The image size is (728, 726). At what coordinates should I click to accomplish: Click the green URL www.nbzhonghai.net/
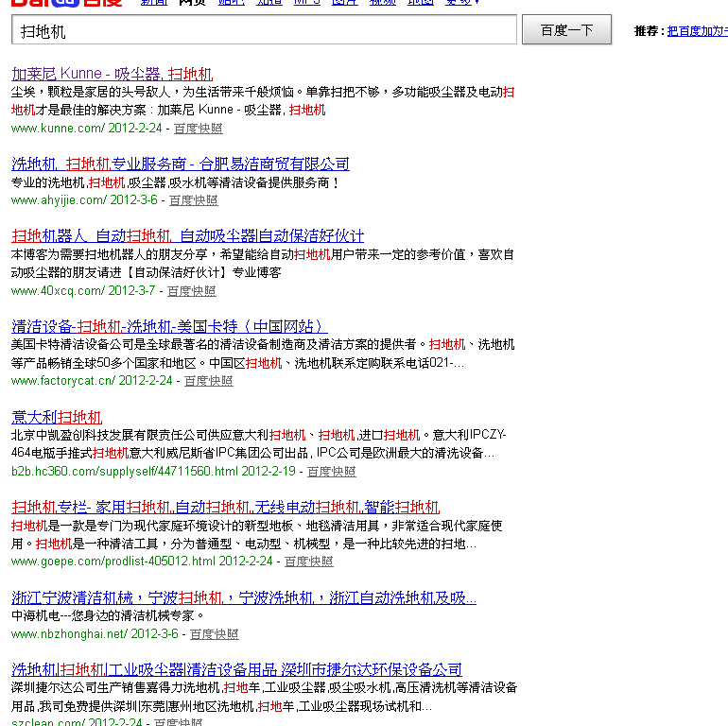(69, 633)
